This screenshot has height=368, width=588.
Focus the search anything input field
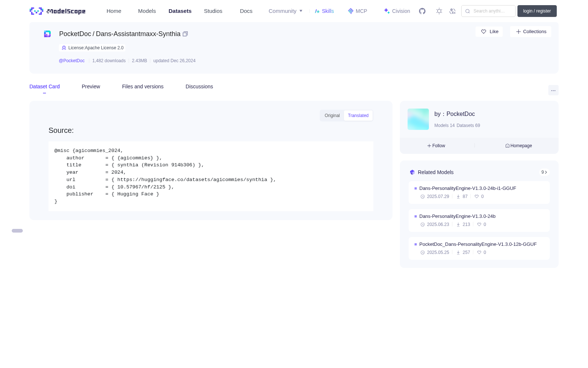click(x=488, y=11)
